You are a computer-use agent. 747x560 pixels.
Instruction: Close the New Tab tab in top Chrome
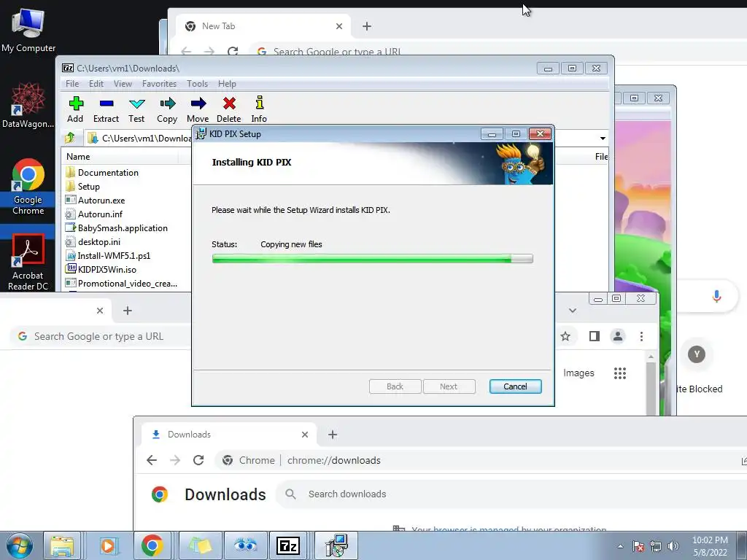tap(338, 26)
